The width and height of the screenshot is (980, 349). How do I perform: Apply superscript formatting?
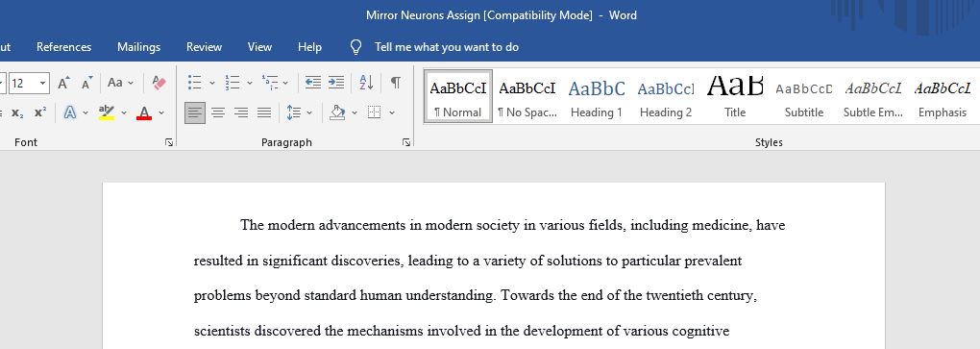coord(40,112)
